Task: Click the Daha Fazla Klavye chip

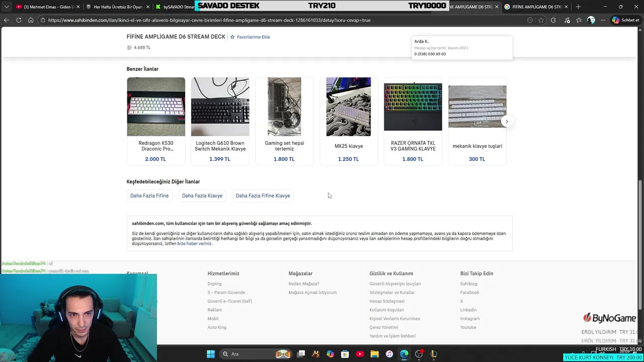Action: tap(202, 196)
